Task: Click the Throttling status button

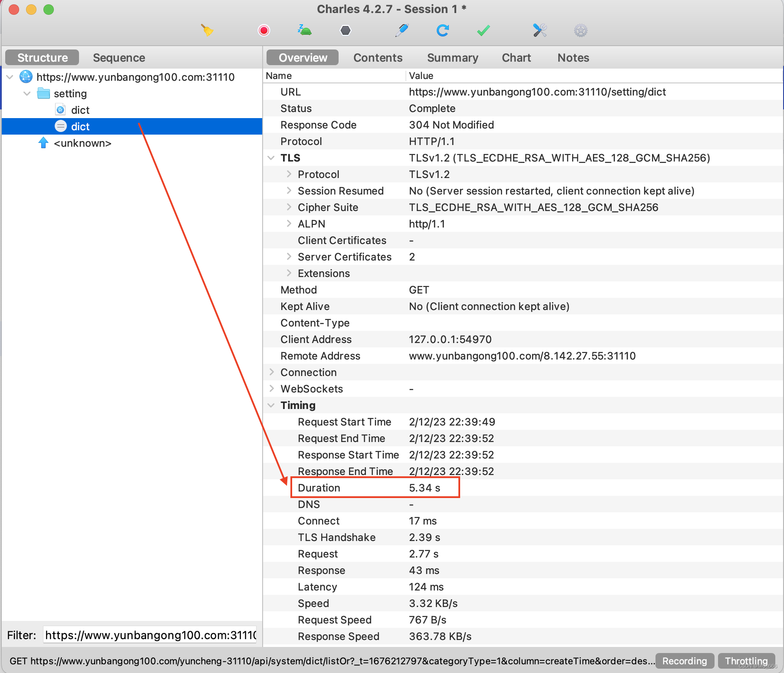Action: tap(746, 661)
